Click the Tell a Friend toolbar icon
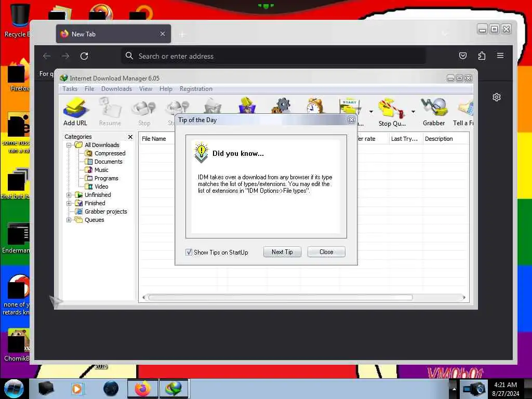Image resolution: width=532 pixels, height=399 pixels. click(464, 112)
